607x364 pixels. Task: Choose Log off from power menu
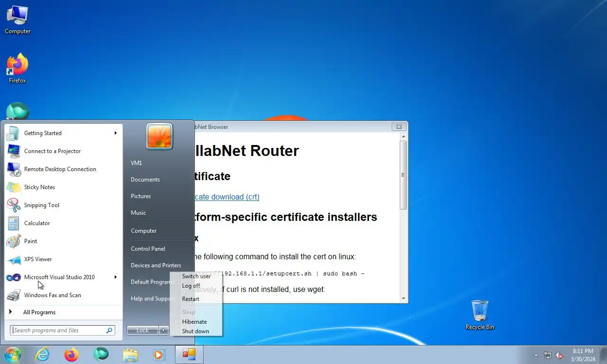coord(191,286)
